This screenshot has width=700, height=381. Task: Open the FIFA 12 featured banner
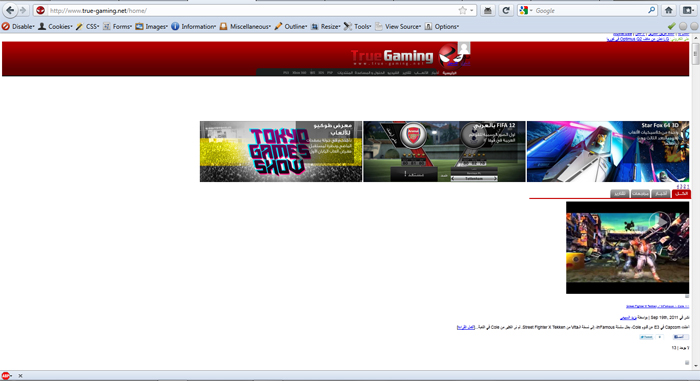444,151
